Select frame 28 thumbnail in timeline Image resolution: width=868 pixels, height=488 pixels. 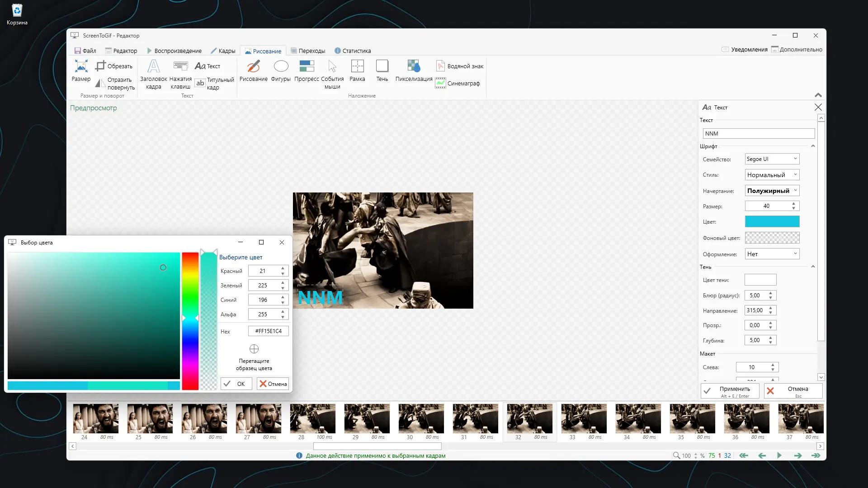tap(312, 419)
